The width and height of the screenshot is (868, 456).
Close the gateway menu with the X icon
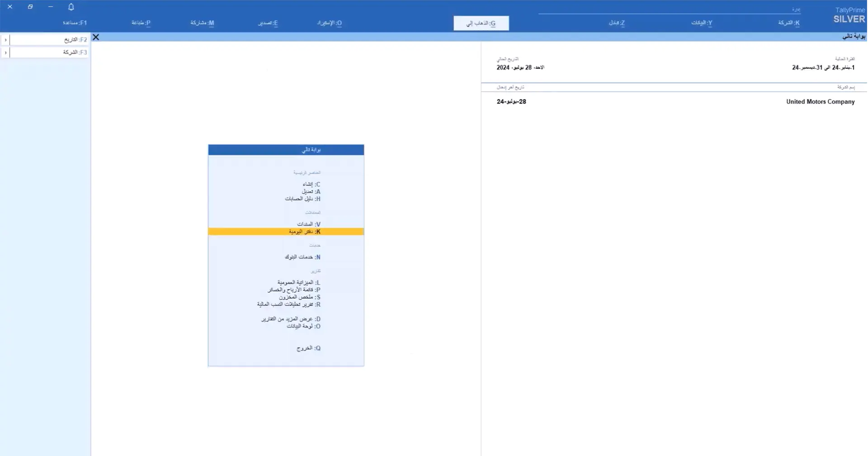pyautogui.click(x=95, y=37)
